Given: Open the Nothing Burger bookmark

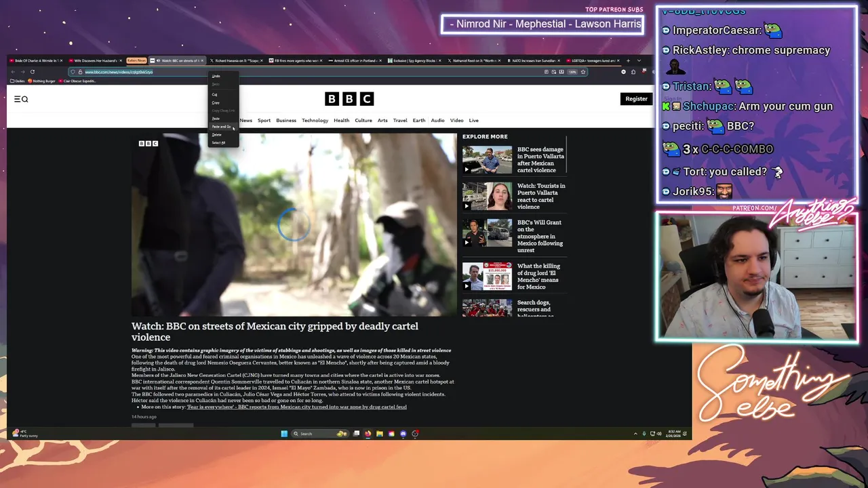Looking at the screenshot, I should click(x=42, y=81).
